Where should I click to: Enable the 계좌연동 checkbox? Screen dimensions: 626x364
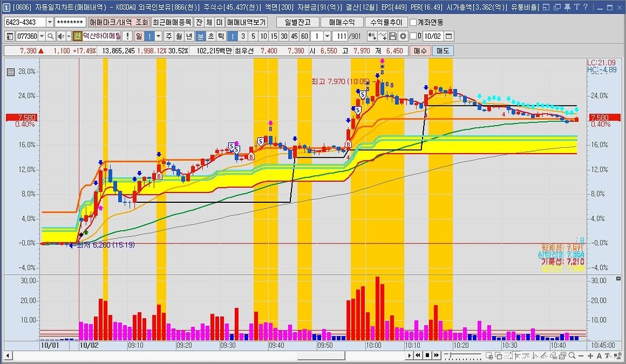coord(413,22)
